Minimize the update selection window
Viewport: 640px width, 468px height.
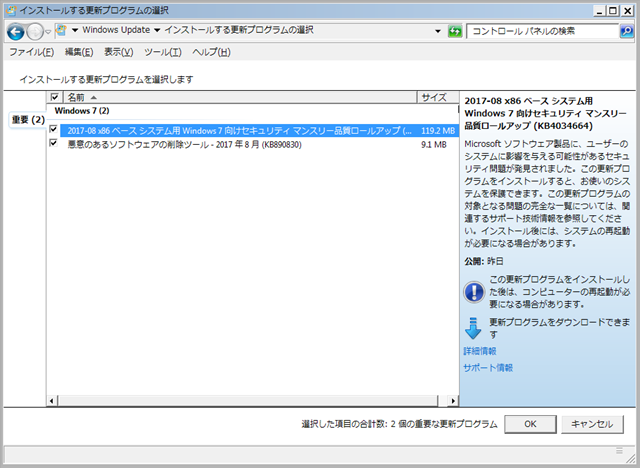[x=599, y=11]
